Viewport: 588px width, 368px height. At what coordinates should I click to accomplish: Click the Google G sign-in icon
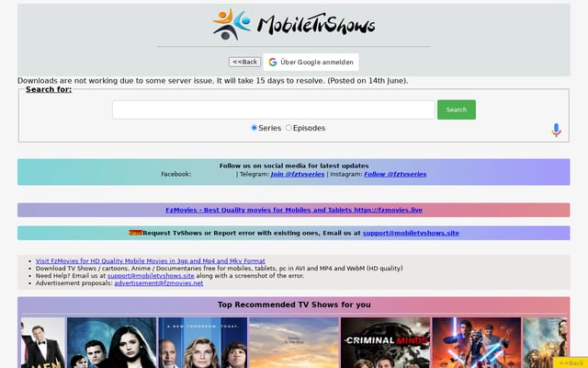click(x=273, y=62)
